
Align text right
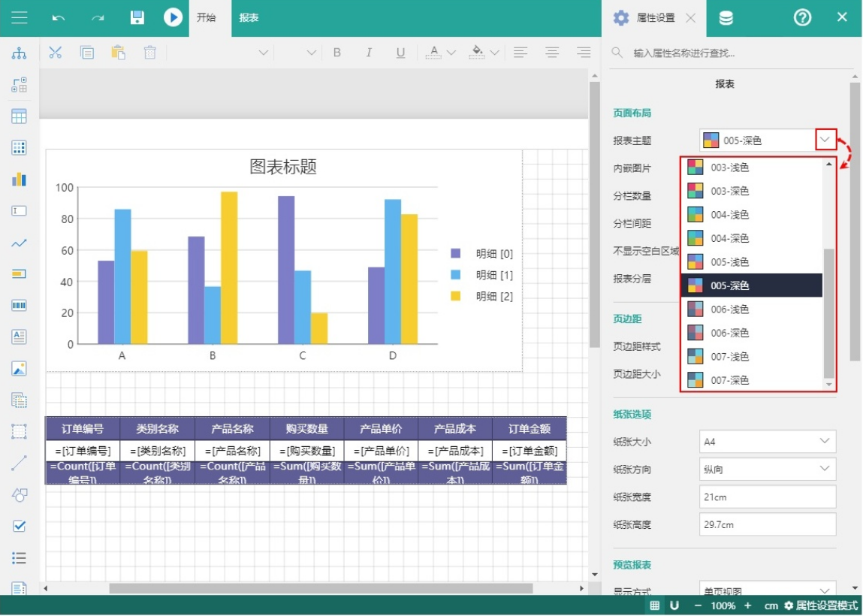(584, 53)
